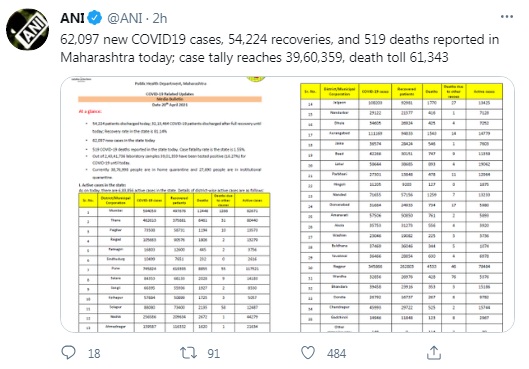
Task: Click the ANI profile avatar
Action: [x=27, y=30]
